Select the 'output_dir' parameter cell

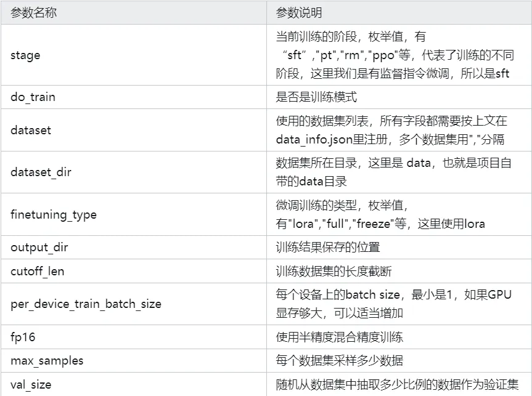134,248
